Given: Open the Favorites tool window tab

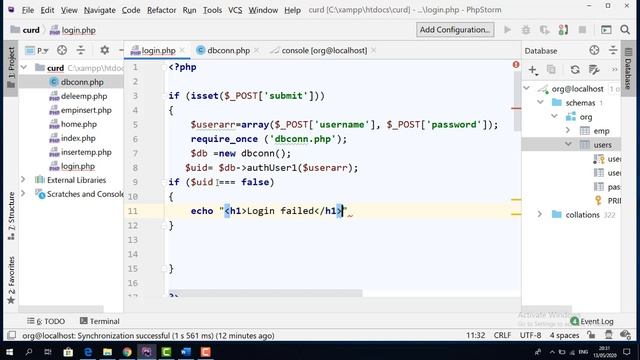Looking at the screenshot, I should [11, 280].
